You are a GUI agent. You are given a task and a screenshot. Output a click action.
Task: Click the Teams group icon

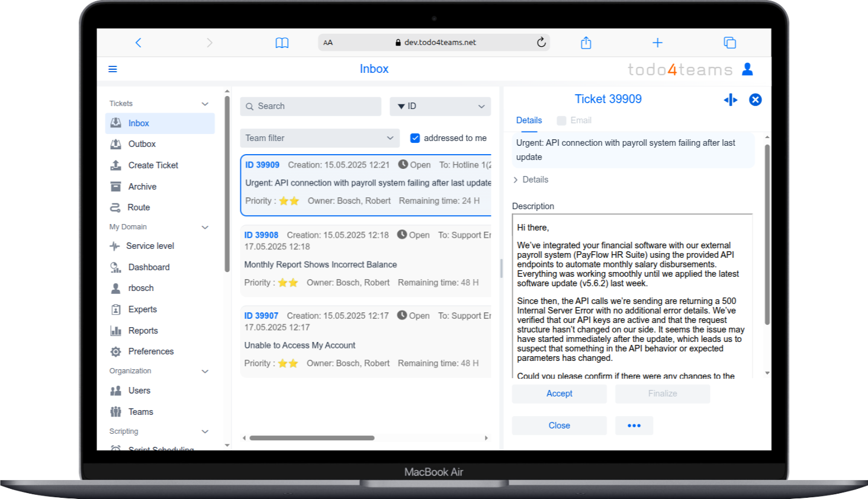point(116,412)
